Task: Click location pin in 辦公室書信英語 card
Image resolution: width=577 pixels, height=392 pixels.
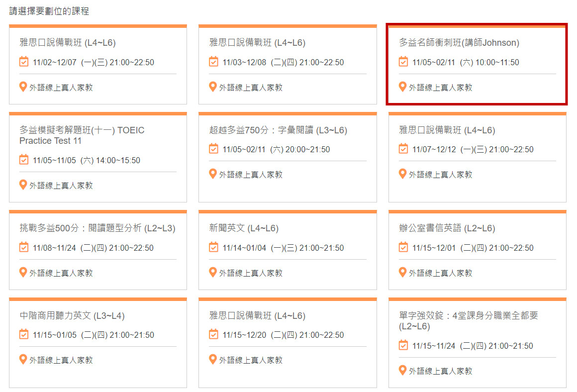Action: [x=402, y=273]
